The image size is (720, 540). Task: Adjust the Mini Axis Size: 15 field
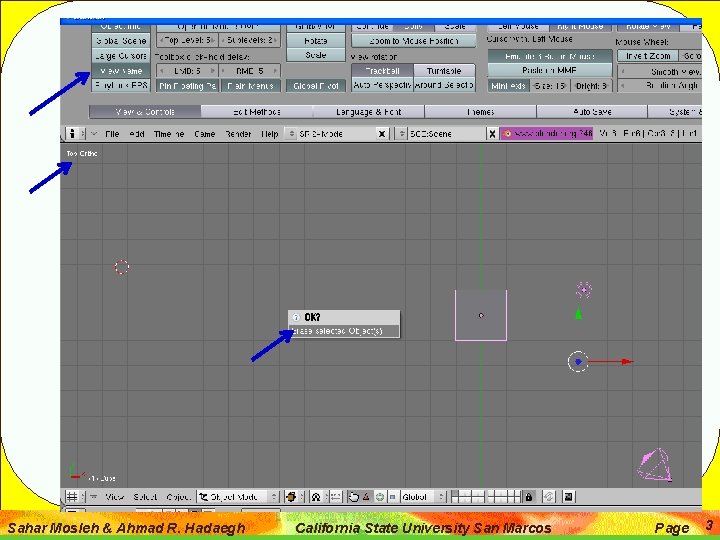click(550, 86)
